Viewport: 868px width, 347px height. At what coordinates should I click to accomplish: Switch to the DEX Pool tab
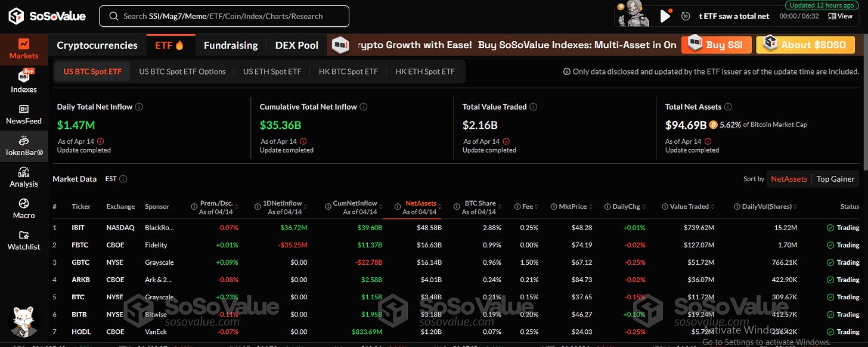tap(297, 45)
